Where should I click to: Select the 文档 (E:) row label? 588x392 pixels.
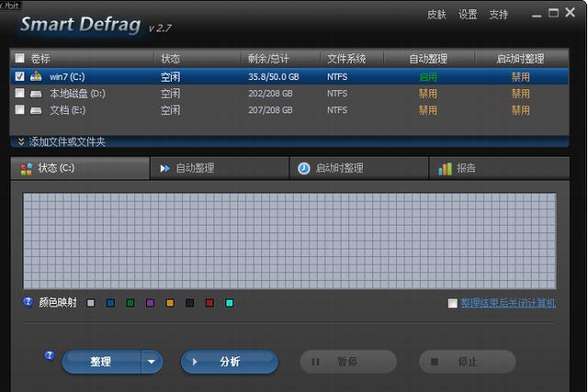67,110
